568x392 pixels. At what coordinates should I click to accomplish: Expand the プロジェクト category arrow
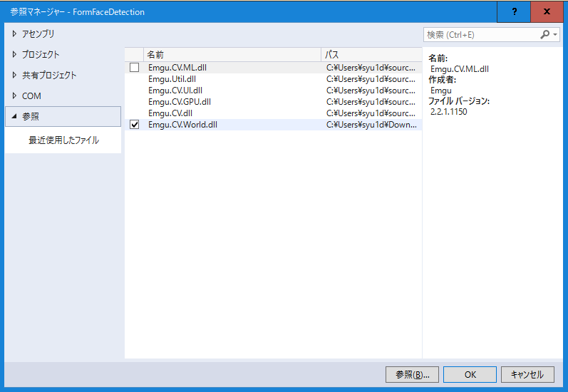point(14,54)
